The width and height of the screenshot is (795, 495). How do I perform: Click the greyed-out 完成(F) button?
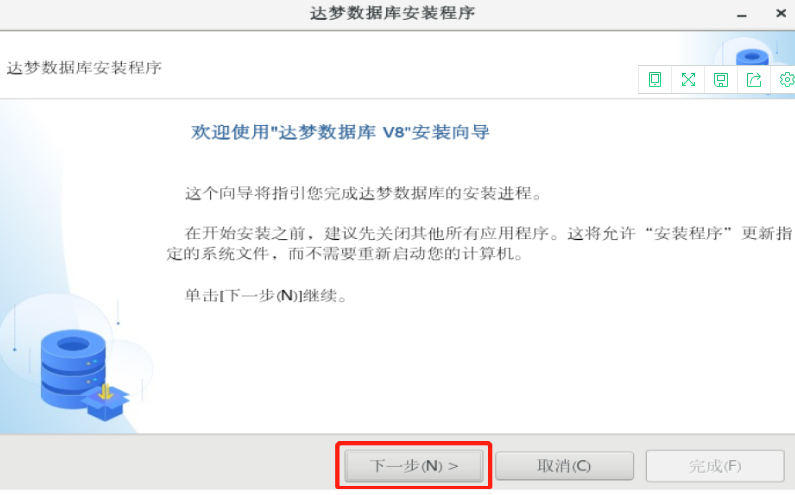pos(715,466)
